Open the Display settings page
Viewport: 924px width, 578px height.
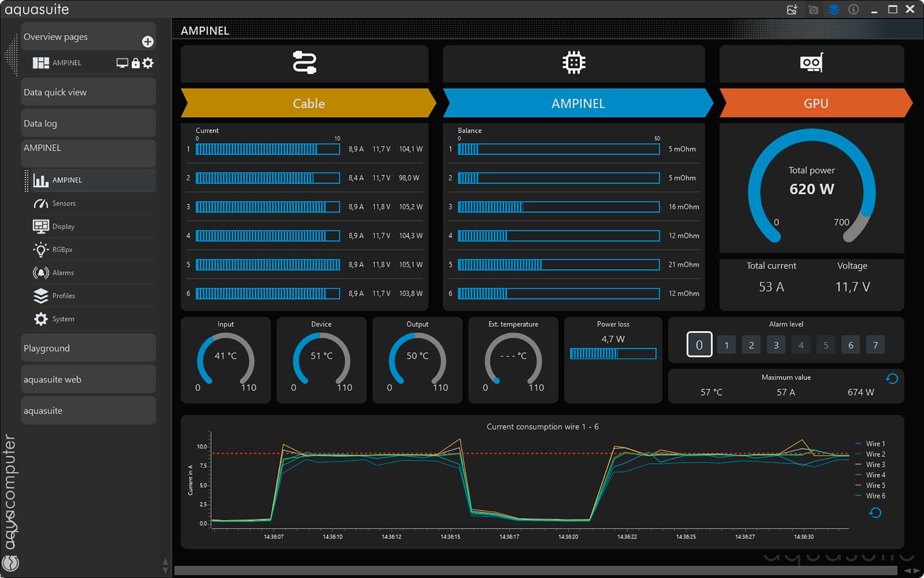point(63,226)
